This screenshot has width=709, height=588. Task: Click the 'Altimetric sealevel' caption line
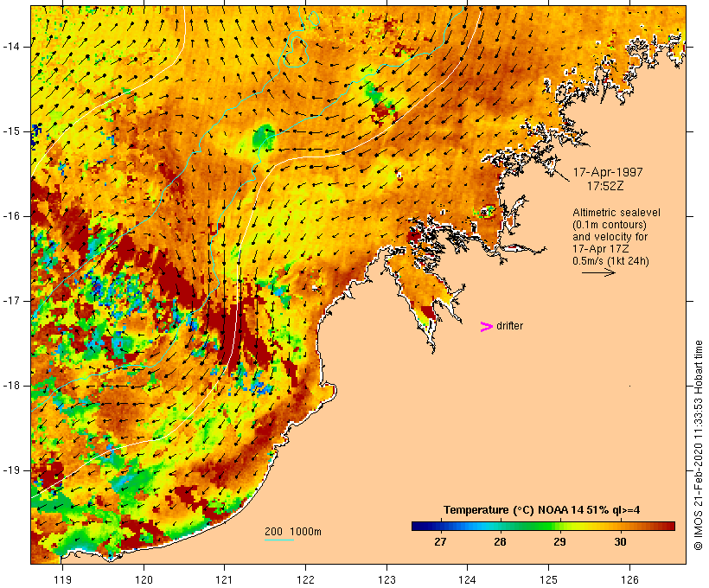[x=616, y=213]
